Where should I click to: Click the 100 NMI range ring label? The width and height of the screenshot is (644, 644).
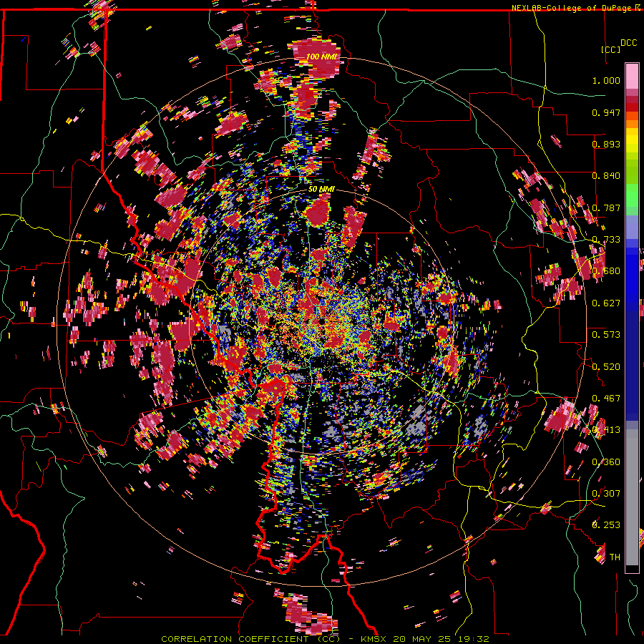[321, 57]
